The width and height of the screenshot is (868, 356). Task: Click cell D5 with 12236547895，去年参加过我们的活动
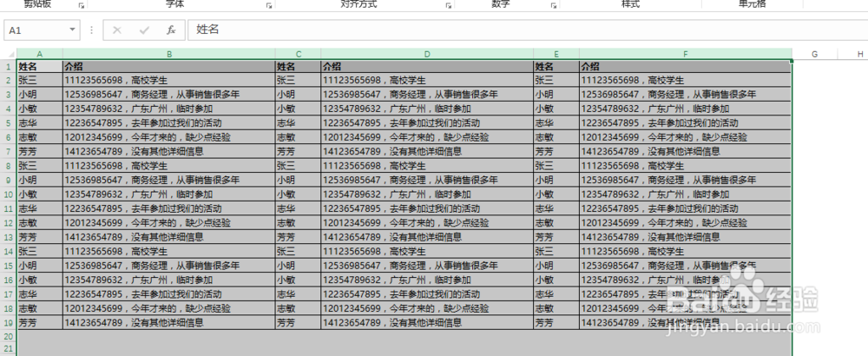pyautogui.click(x=427, y=123)
